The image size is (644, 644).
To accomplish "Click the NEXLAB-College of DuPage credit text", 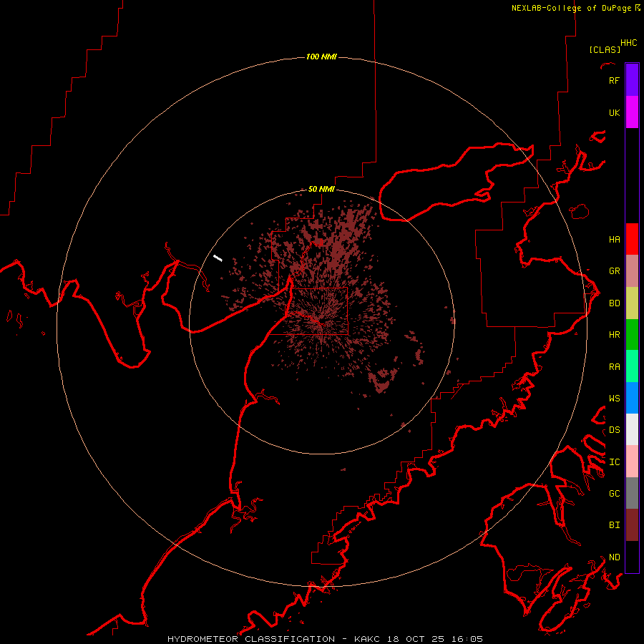I will tap(571, 8).
